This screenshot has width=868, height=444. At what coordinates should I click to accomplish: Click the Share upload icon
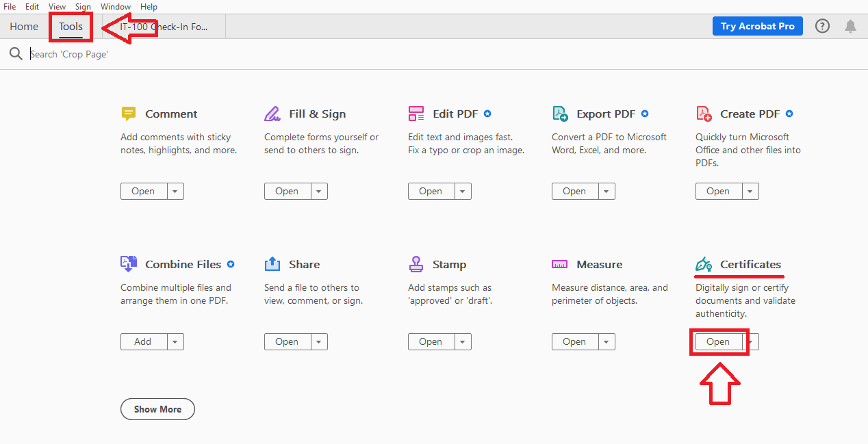click(x=272, y=263)
